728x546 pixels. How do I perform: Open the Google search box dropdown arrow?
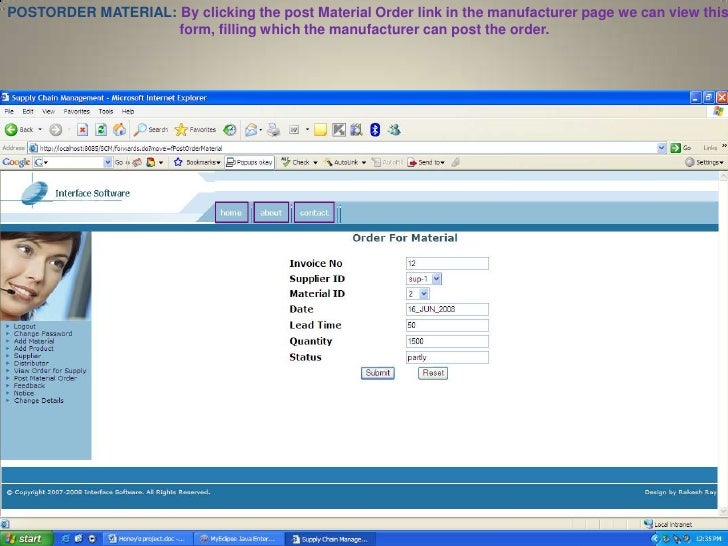tap(108, 162)
